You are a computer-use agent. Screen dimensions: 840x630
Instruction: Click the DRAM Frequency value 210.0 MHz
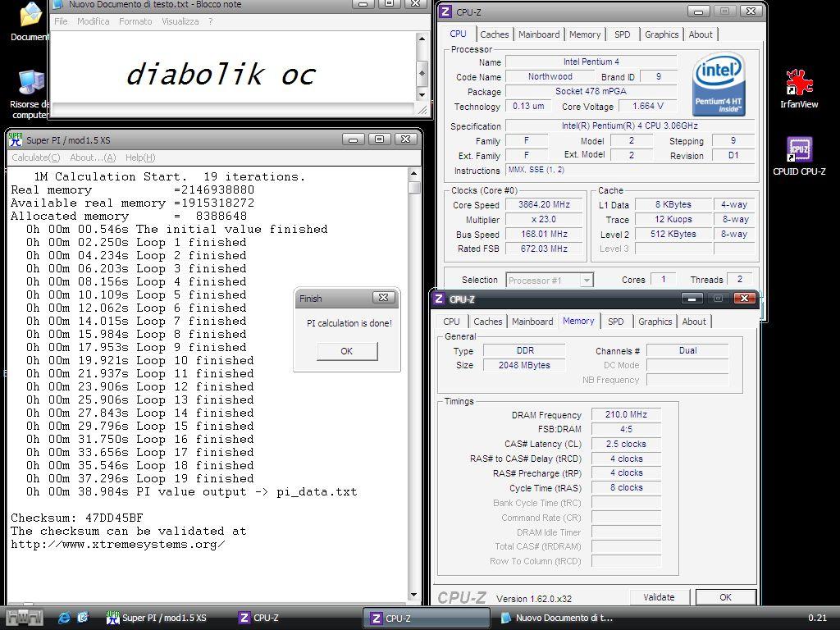click(x=626, y=414)
